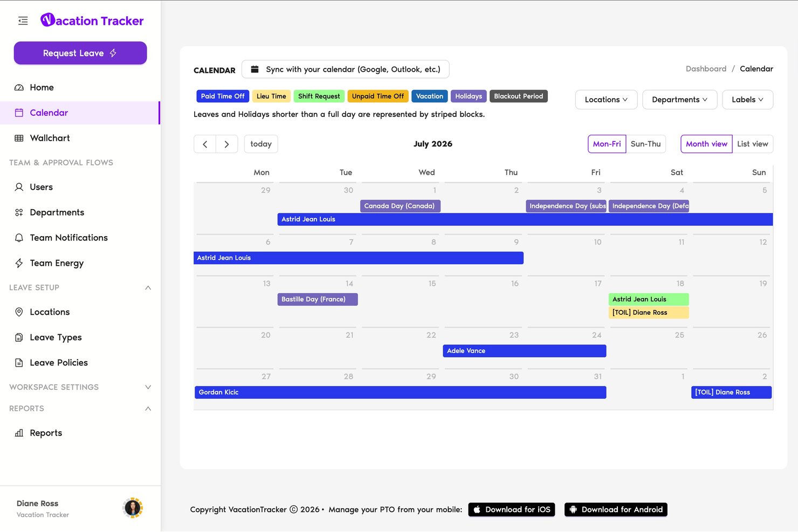Expand the Workspace Settings section

point(148,387)
